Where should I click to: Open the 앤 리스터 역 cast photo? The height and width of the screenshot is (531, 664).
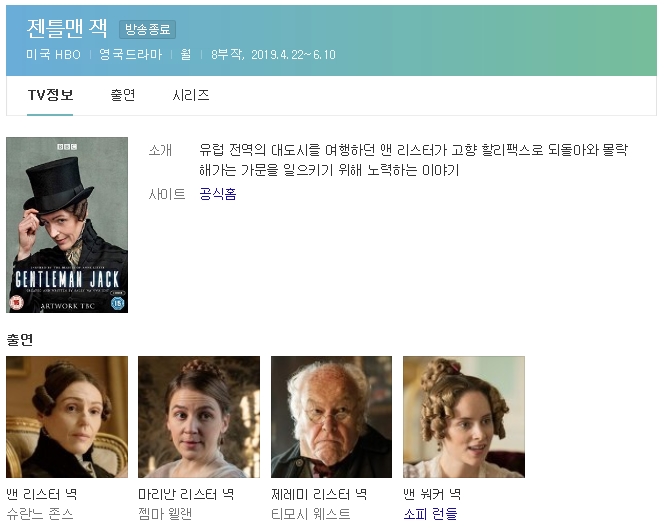(67, 417)
